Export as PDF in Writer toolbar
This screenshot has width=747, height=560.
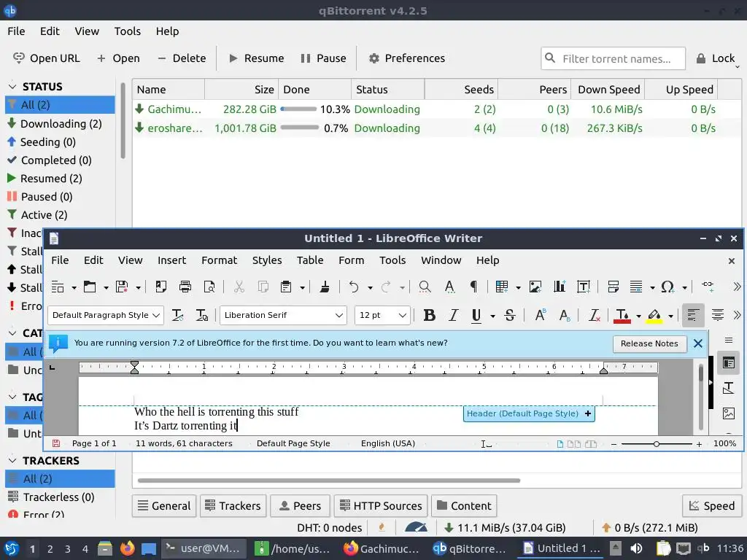click(161, 287)
